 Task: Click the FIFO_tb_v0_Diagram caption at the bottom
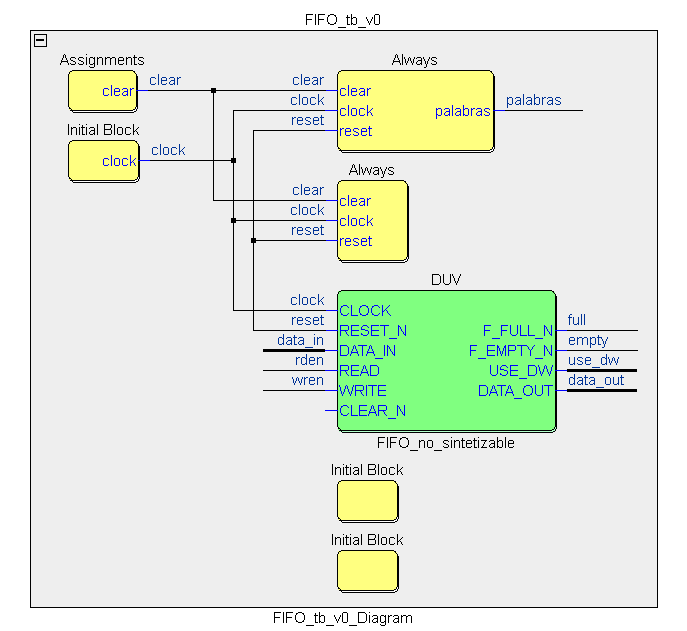[x=342, y=618]
